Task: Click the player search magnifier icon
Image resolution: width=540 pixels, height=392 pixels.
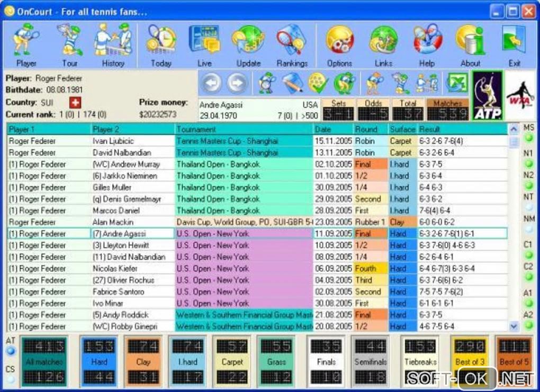Action: pyautogui.click(x=267, y=83)
